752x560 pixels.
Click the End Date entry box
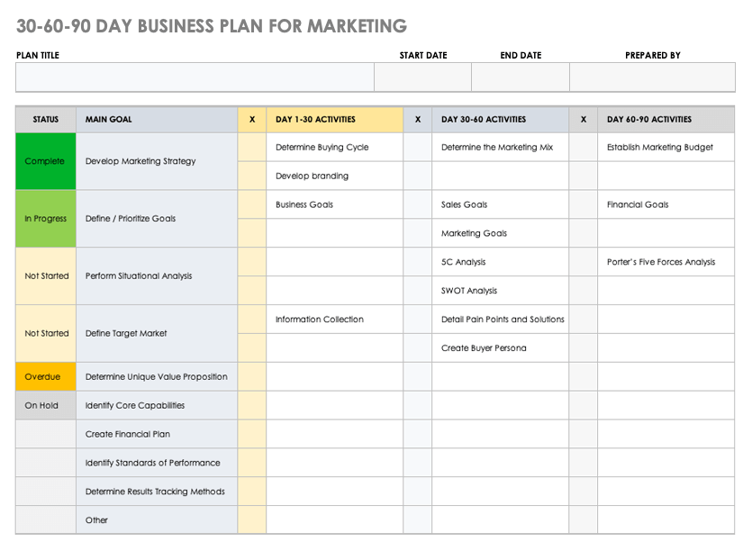tap(521, 77)
